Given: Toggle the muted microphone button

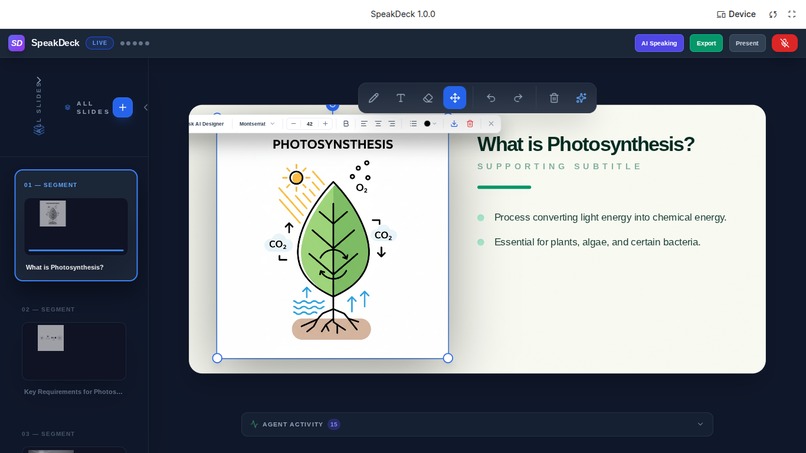Looking at the screenshot, I should point(784,43).
